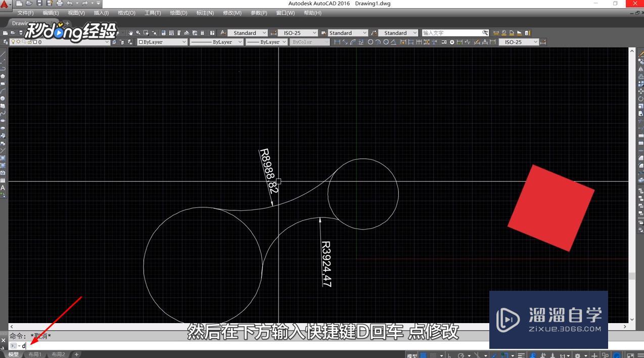Open the 标注(N) menu
This screenshot has height=358, width=644.
coord(205,13)
